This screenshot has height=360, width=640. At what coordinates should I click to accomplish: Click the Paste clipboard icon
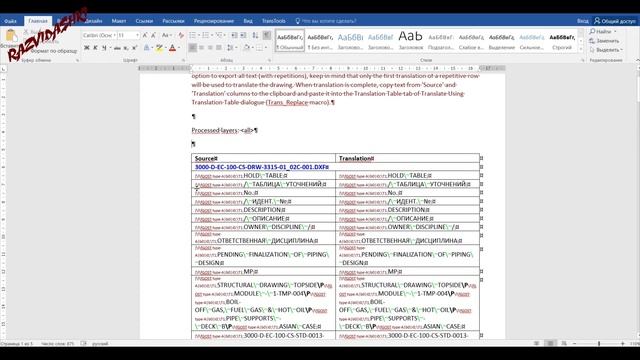click(11, 37)
